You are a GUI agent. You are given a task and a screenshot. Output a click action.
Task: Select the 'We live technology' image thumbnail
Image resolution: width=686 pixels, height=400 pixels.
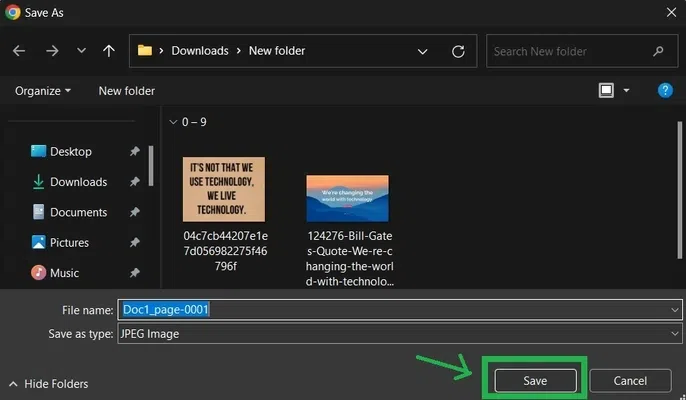click(x=224, y=189)
